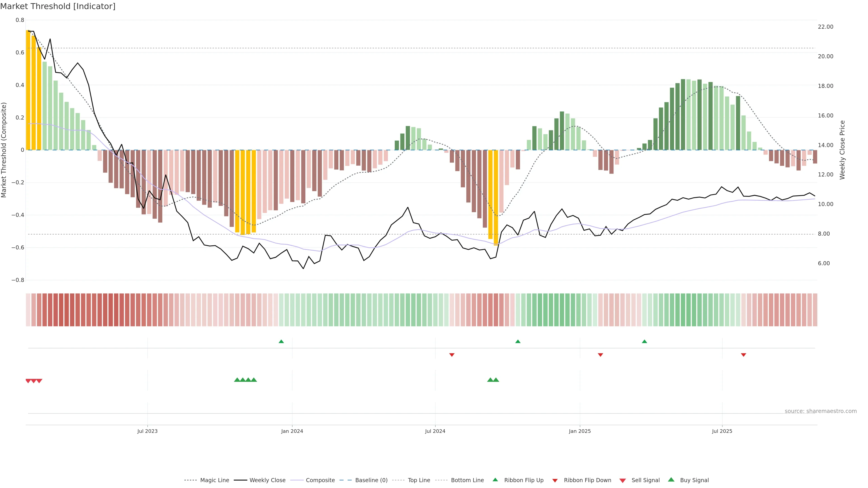Hide the Composite line via legend

[320, 480]
